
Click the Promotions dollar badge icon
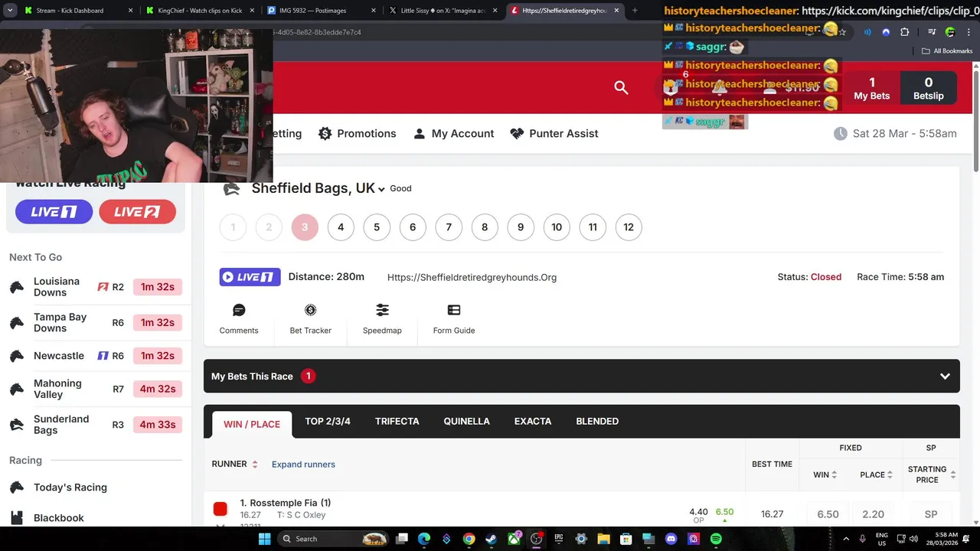click(x=325, y=133)
